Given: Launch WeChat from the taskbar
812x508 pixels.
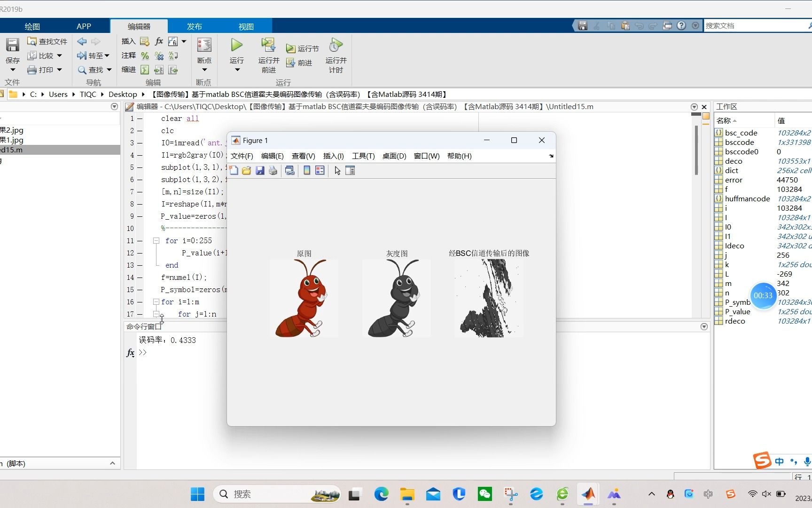Looking at the screenshot, I should tap(484, 494).
